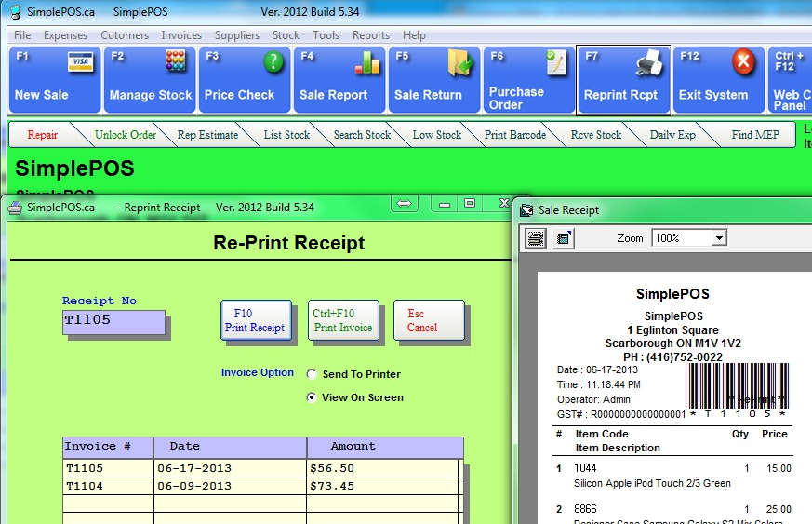Switch to the Repair tab
812x524 pixels.
point(43,135)
